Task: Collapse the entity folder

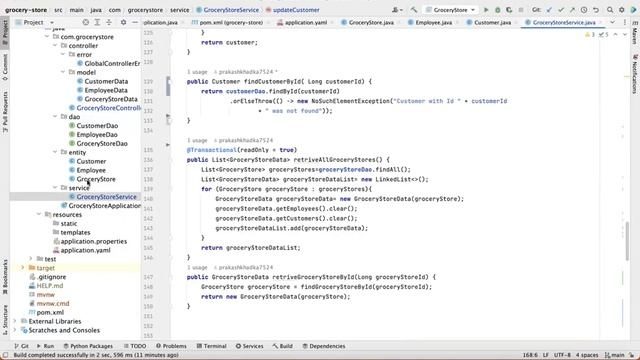Action: [x=55, y=152]
